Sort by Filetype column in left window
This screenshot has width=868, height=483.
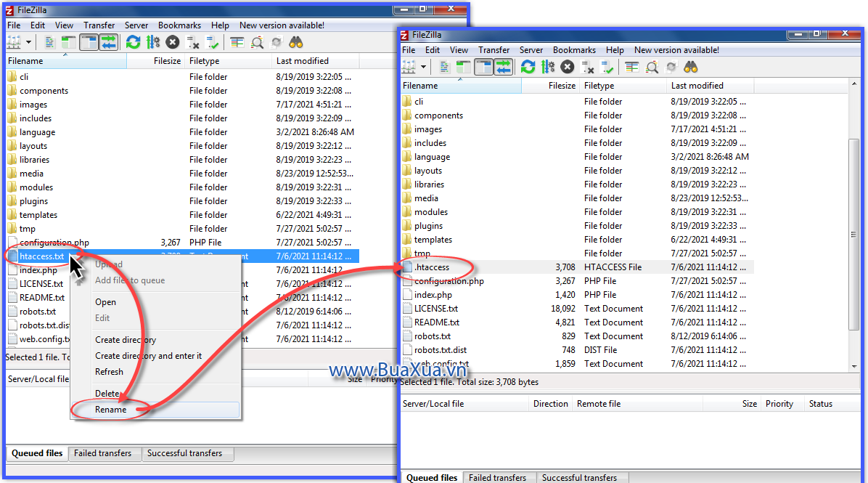tap(228, 61)
